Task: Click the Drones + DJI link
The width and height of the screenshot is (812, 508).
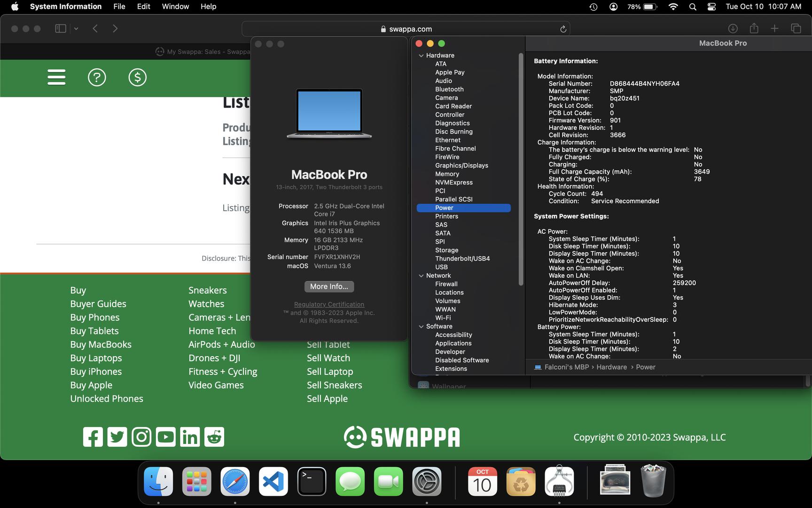Action: tap(214, 358)
